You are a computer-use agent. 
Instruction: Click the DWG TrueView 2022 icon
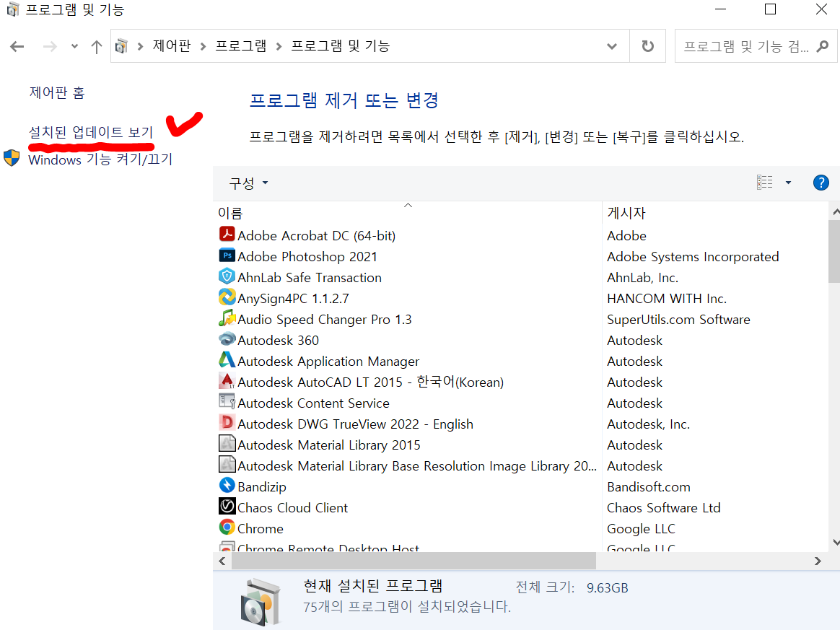pos(227,422)
